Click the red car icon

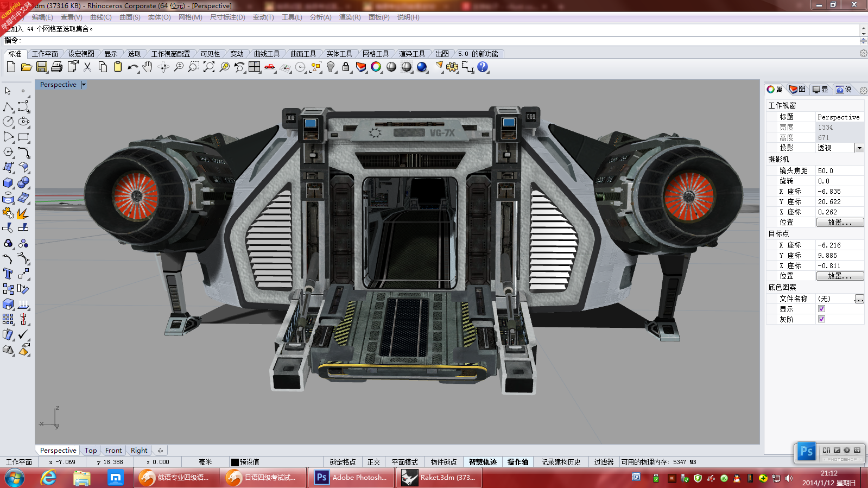(270, 67)
